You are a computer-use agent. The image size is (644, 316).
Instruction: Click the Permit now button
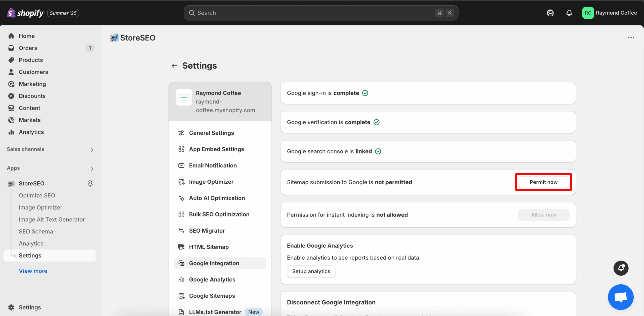tap(543, 182)
